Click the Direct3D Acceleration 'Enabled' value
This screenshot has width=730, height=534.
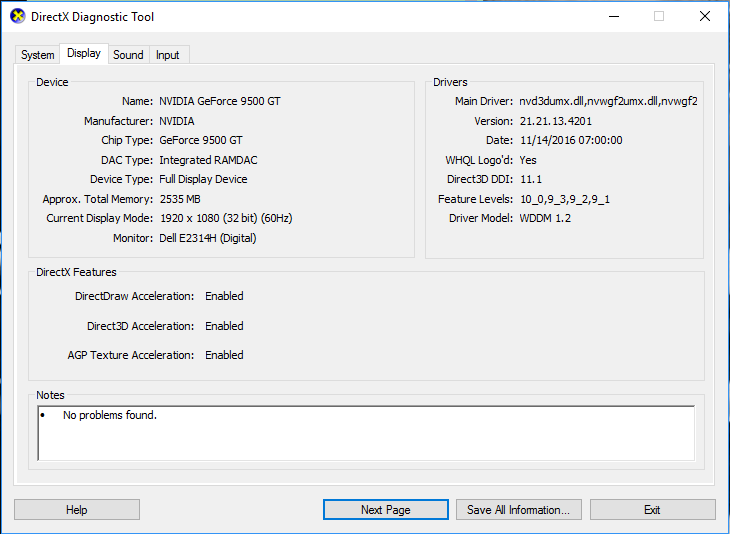(x=224, y=326)
